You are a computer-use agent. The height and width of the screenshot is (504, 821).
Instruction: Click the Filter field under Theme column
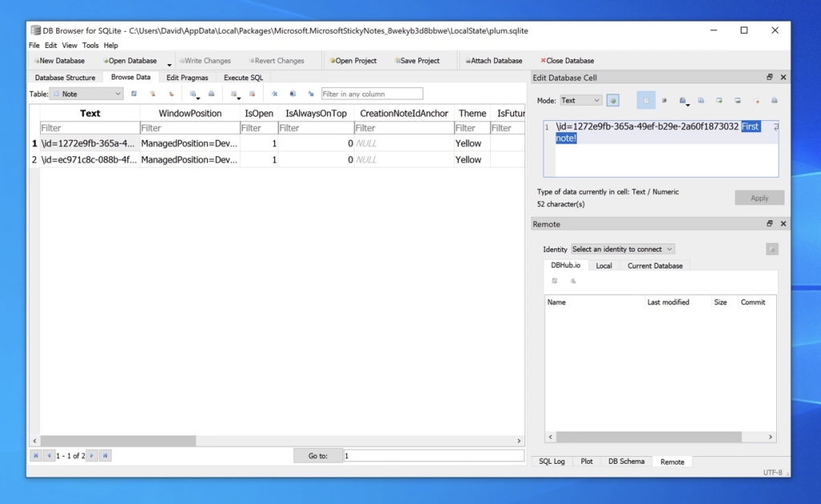472,128
